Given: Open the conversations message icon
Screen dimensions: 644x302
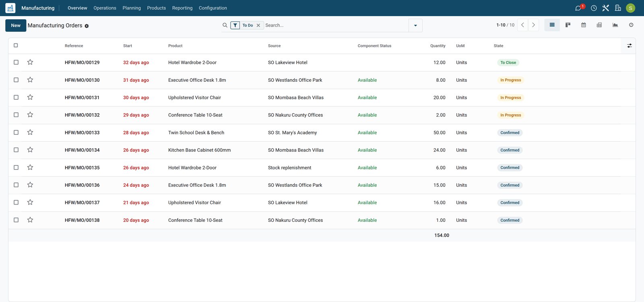Looking at the screenshot, I should 578,8.
